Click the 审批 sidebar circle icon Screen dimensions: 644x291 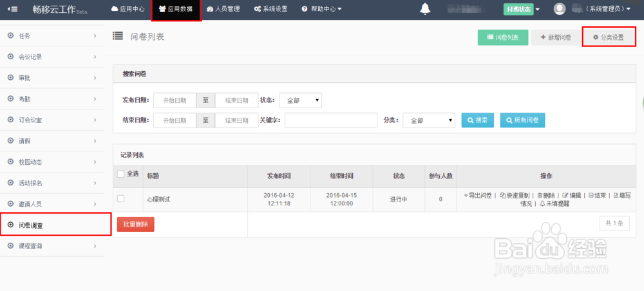click(11, 78)
